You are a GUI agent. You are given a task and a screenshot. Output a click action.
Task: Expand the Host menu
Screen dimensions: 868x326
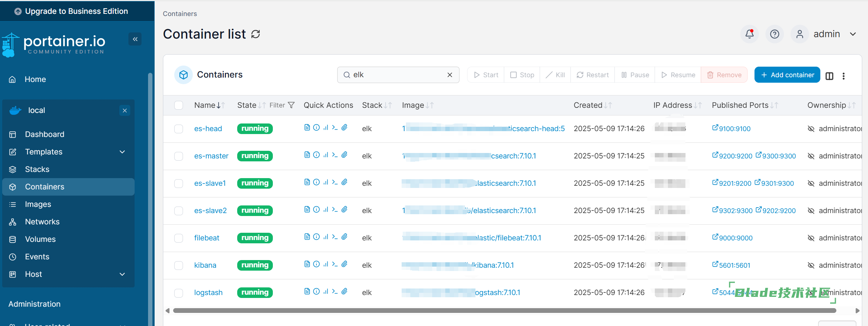tap(68, 274)
